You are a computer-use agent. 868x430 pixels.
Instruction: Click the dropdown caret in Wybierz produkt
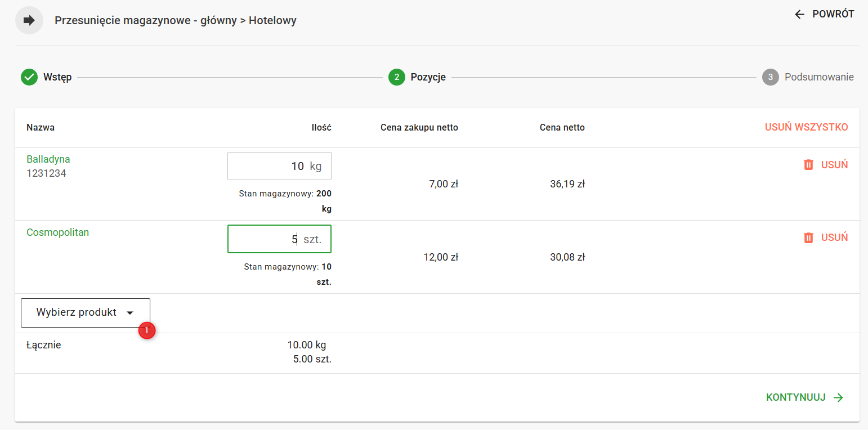(130, 313)
